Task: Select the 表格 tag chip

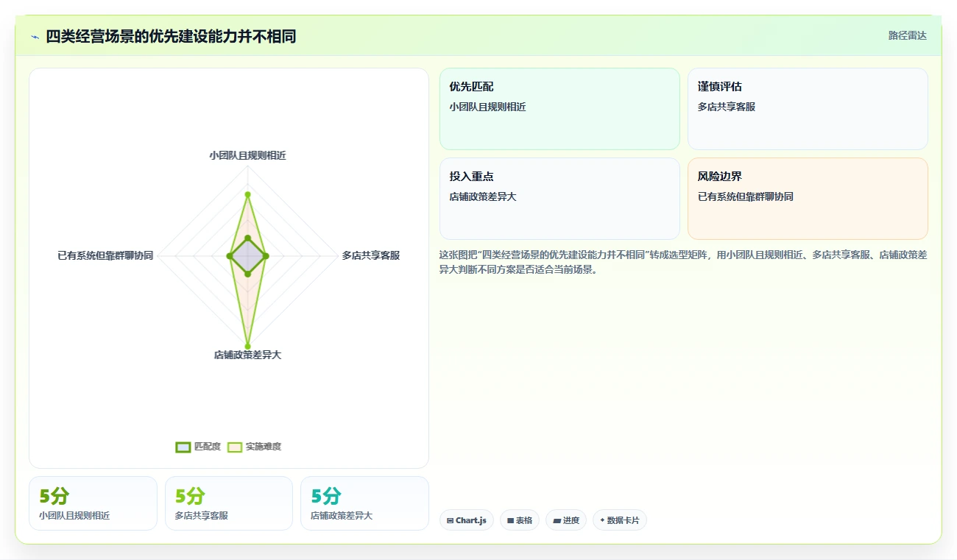Action: (x=520, y=520)
